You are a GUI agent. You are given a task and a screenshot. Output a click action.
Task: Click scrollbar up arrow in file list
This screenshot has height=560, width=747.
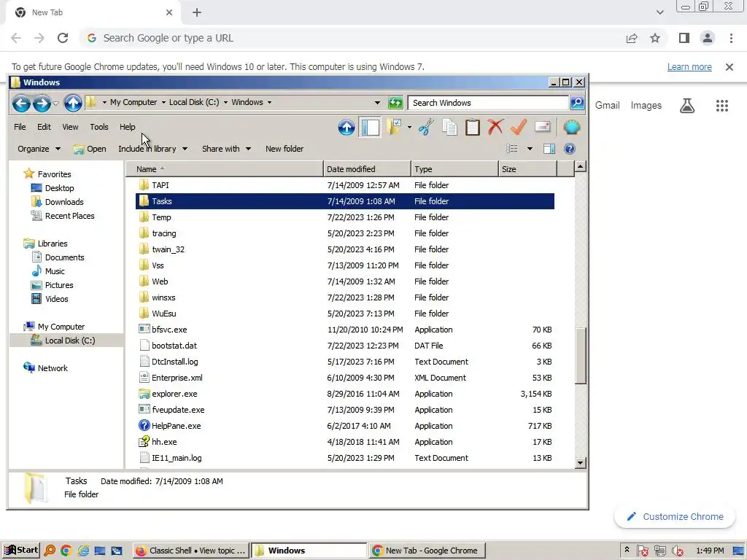(x=580, y=167)
